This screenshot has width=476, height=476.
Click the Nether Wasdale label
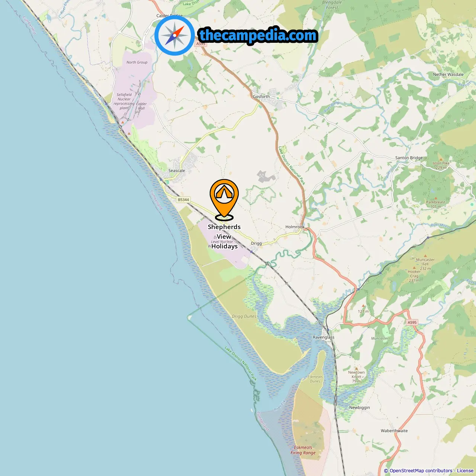(448, 74)
